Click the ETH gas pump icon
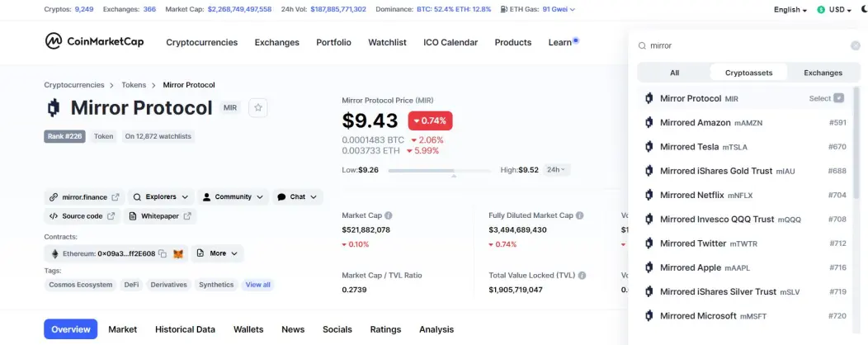The image size is (868, 345). click(504, 9)
